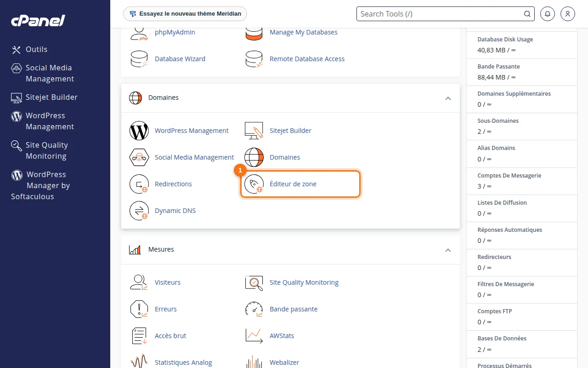Click the search magnifier icon
Viewport: 588px width, 368px height.
tap(527, 14)
